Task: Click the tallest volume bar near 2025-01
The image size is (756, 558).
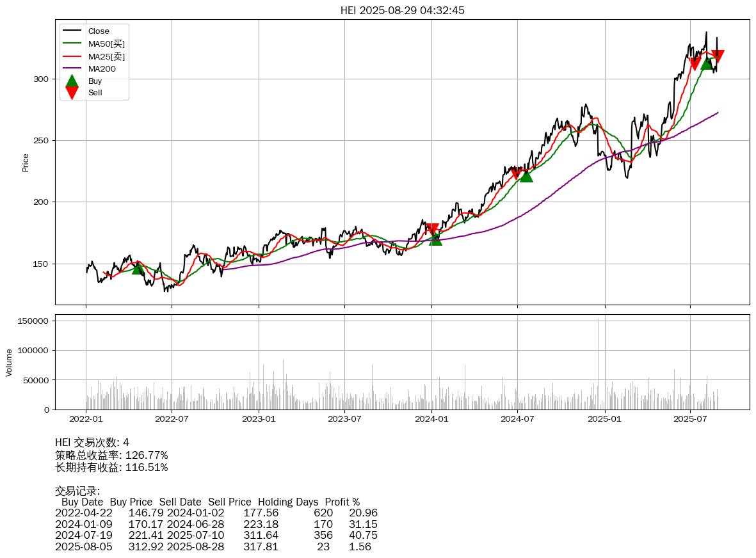Action: coord(599,363)
